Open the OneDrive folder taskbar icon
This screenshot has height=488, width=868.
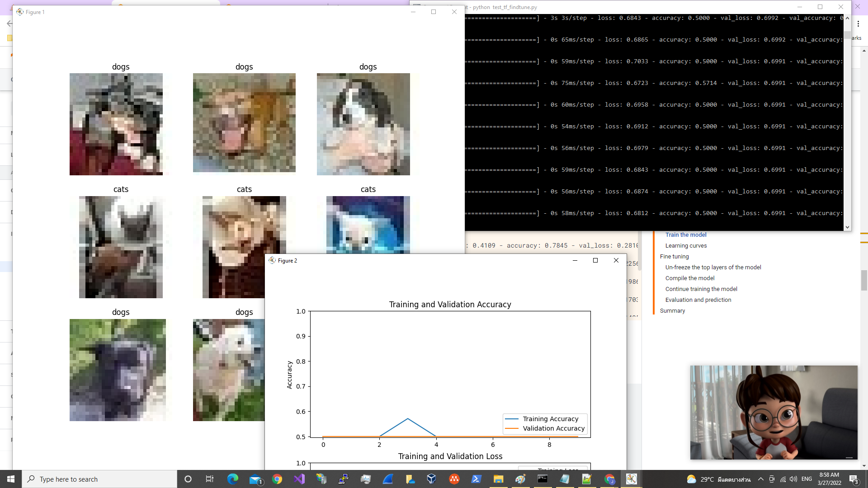pos(410,479)
